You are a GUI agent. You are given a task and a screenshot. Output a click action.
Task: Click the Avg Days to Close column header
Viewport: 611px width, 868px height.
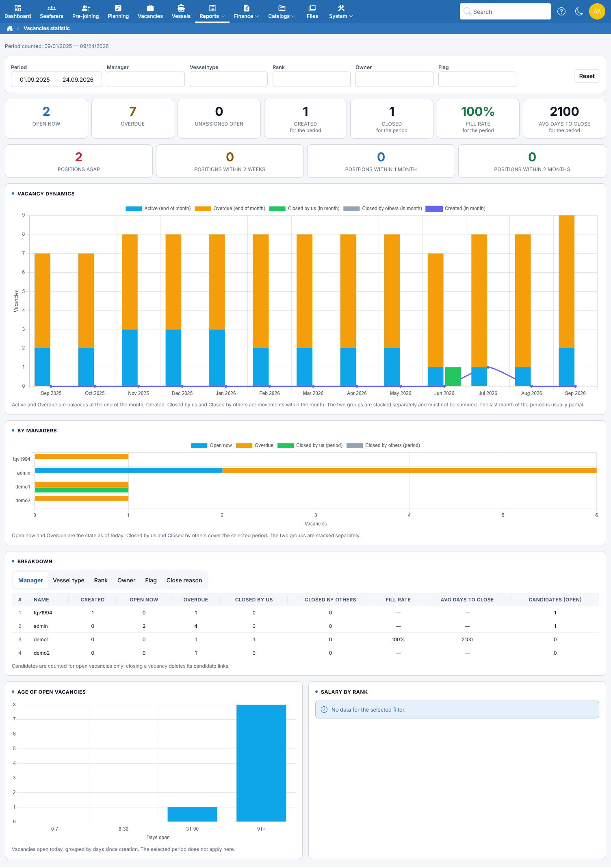point(467,600)
